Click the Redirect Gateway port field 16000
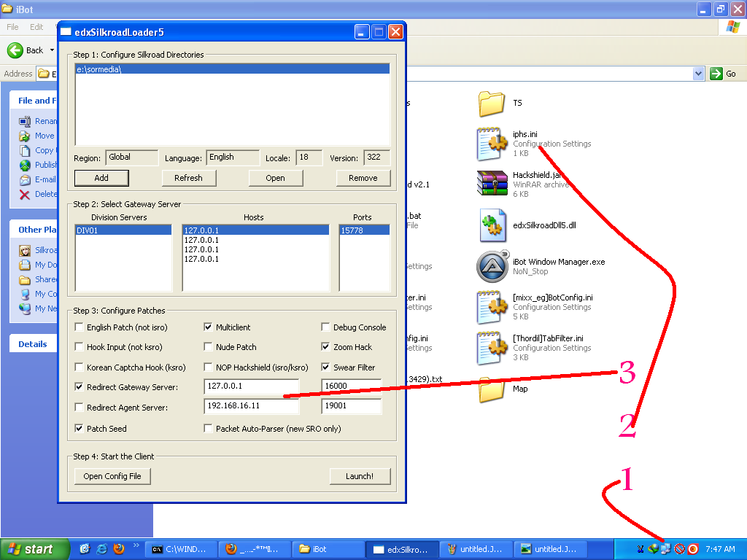The image size is (747, 560). [x=352, y=386]
